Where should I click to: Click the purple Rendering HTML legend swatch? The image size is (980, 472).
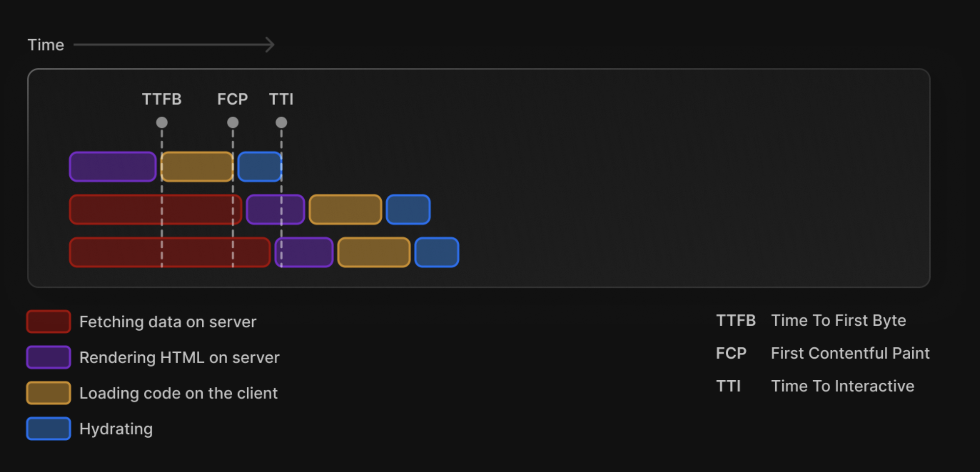coord(49,357)
